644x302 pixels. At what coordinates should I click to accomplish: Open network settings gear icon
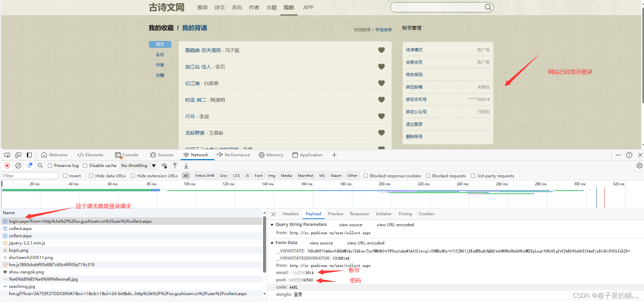(x=640, y=166)
